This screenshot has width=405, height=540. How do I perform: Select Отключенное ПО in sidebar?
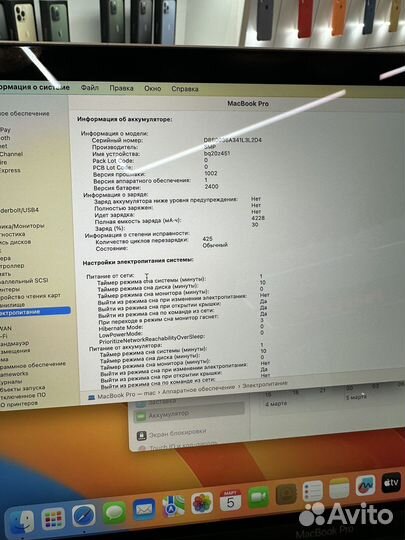pos(23,396)
